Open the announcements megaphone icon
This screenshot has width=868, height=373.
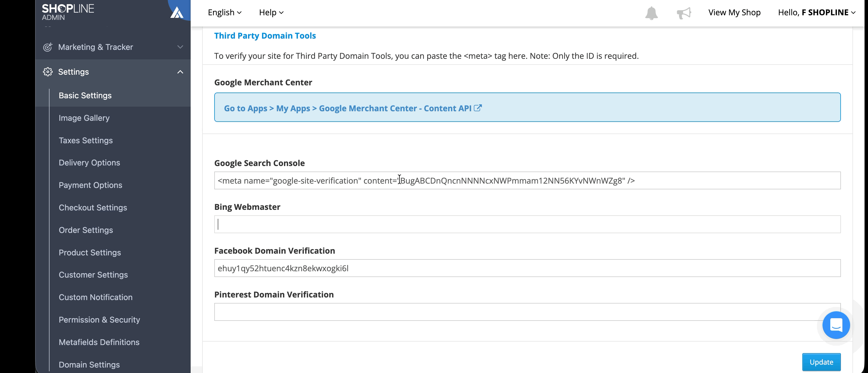pos(684,13)
